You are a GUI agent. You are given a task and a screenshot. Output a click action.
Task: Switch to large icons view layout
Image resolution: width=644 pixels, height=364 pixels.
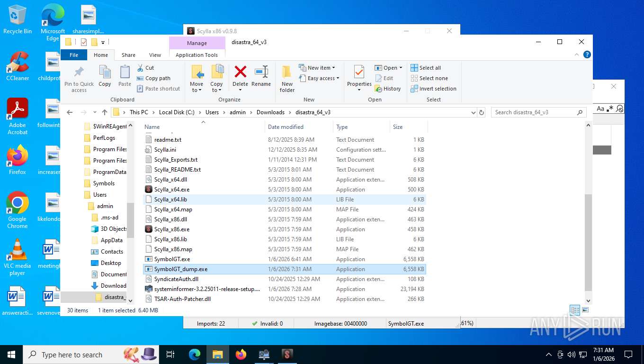click(x=585, y=310)
